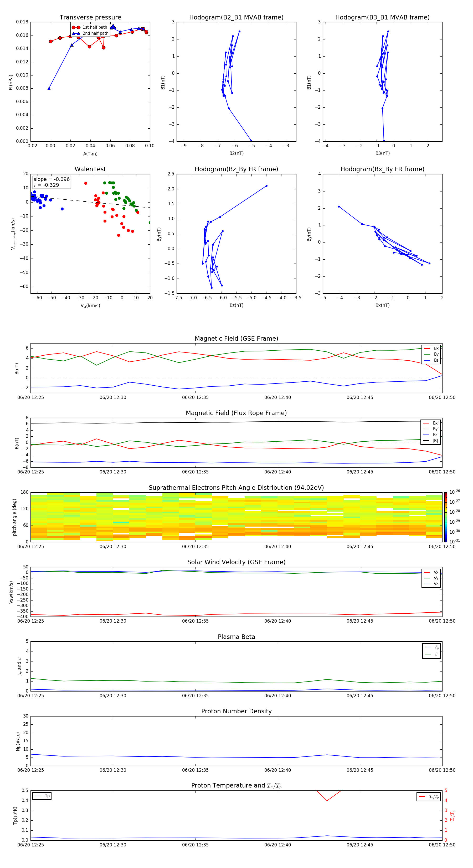
Task: Click Vz in the solar wind legend
Action: coord(431,584)
